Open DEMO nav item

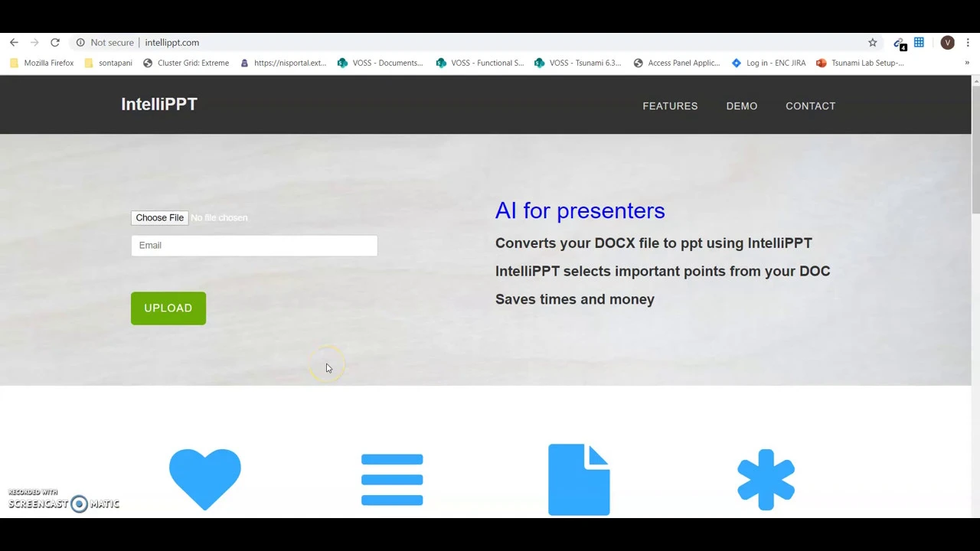(x=742, y=106)
